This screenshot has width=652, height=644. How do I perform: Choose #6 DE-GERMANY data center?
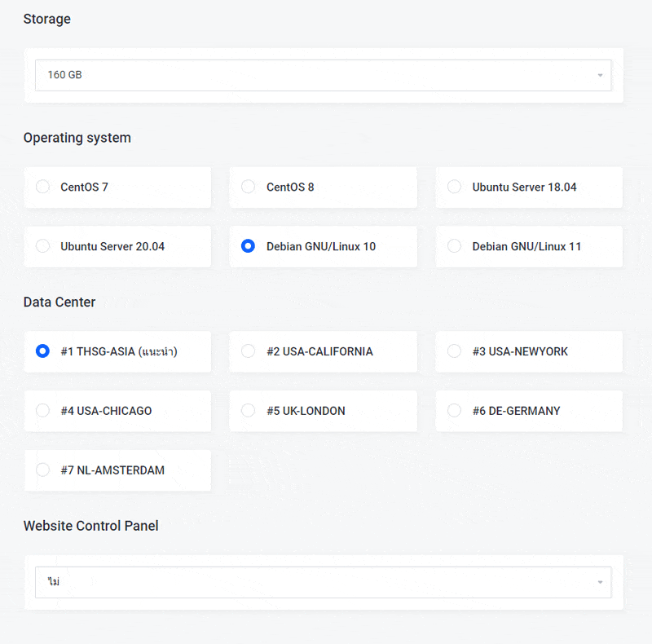455,411
